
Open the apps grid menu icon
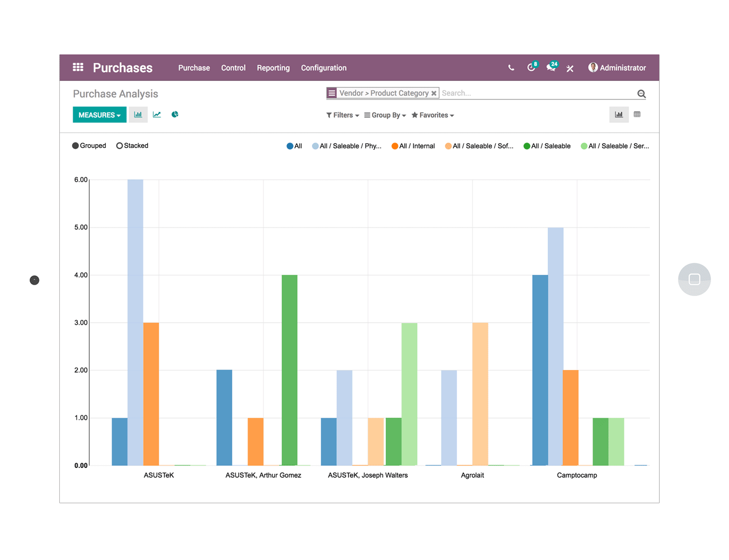78,67
